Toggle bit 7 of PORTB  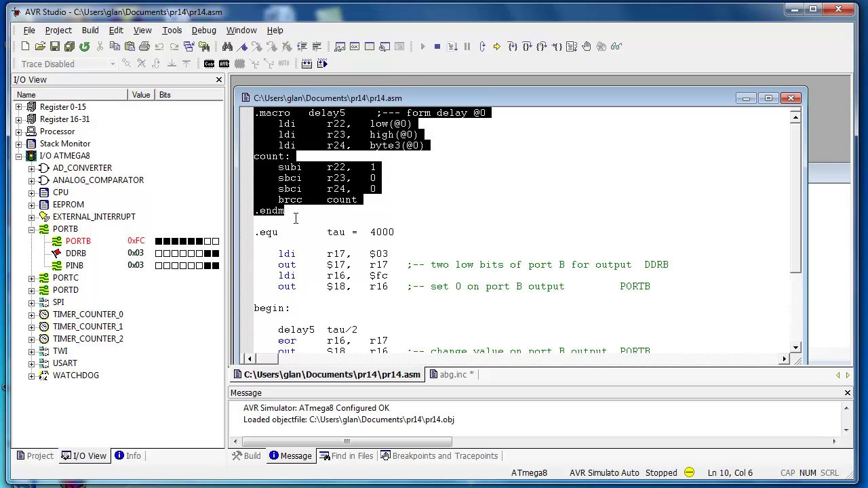(x=159, y=241)
